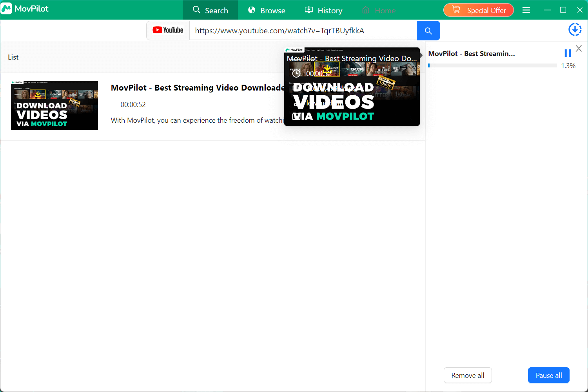588x392 pixels.
Task: Open the hamburger menu icon
Action: tap(526, 10)
